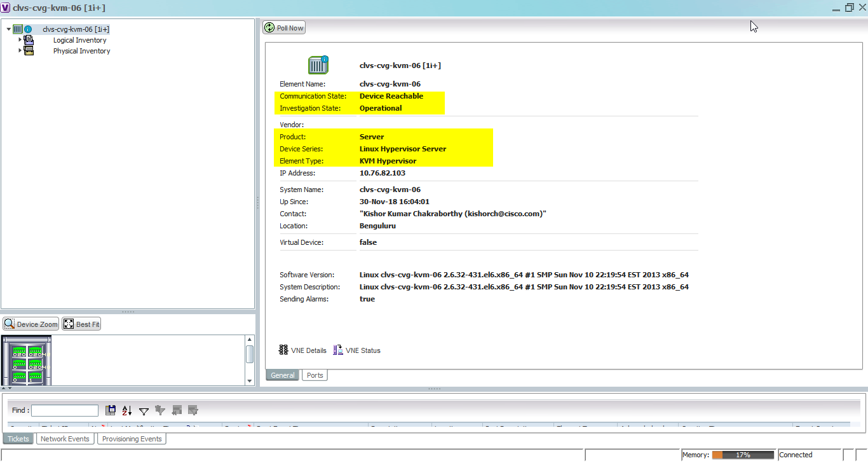Open the Provisioning Events tab
The image size is (868, 463).
point(131,438)
